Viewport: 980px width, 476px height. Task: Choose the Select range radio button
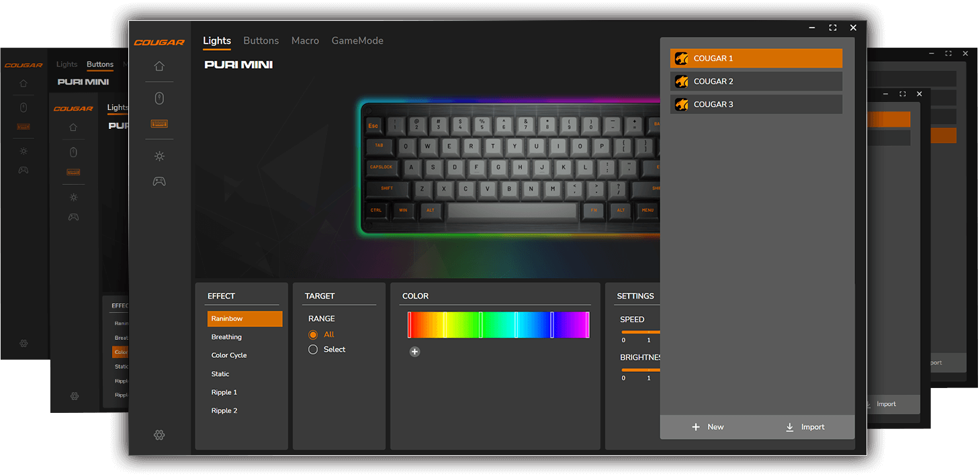pyautogui.click(x=313, y=349)
